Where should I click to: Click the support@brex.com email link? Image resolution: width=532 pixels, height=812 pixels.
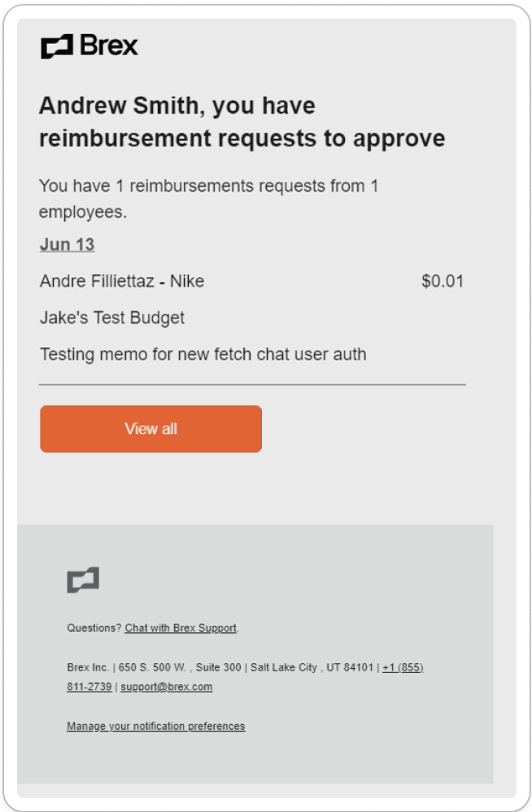point(166,687)
